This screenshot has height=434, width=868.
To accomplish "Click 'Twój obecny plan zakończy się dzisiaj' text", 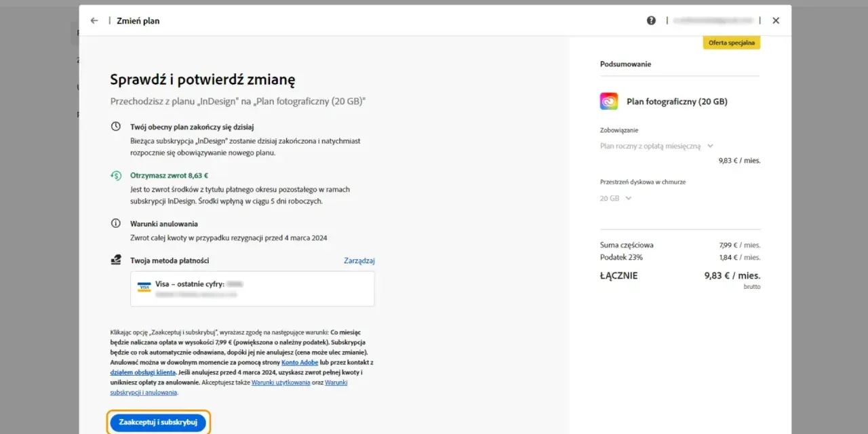I will [192, 127].
